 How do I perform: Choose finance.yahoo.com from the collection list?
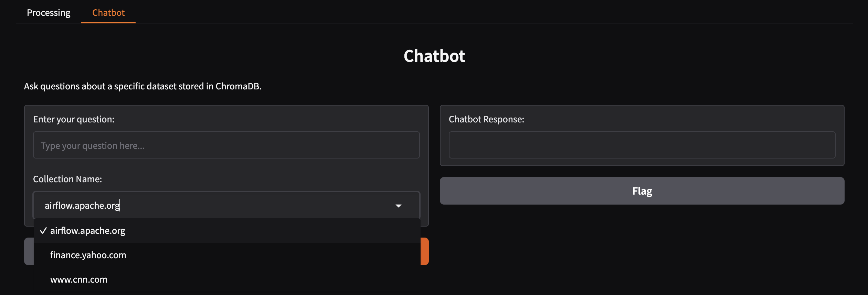coord(88,255)
